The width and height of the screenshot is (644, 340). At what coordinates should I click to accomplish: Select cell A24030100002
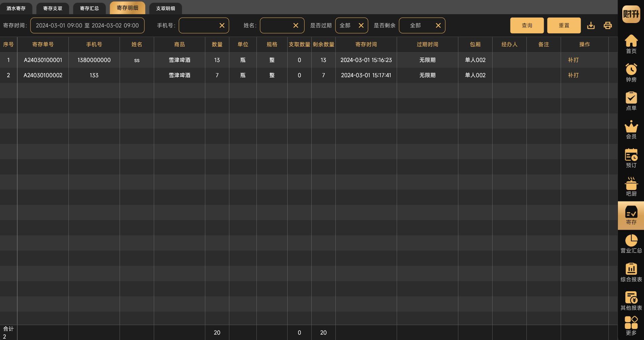[43, 75]
